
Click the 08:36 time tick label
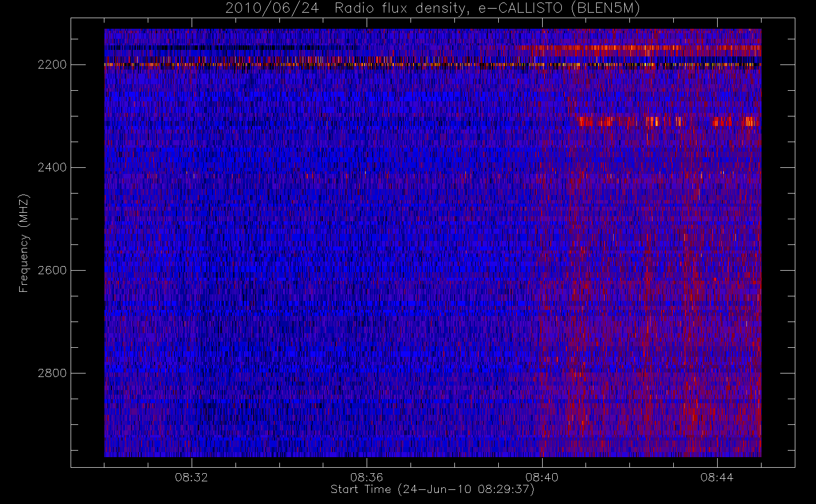[x=367, y=477]
